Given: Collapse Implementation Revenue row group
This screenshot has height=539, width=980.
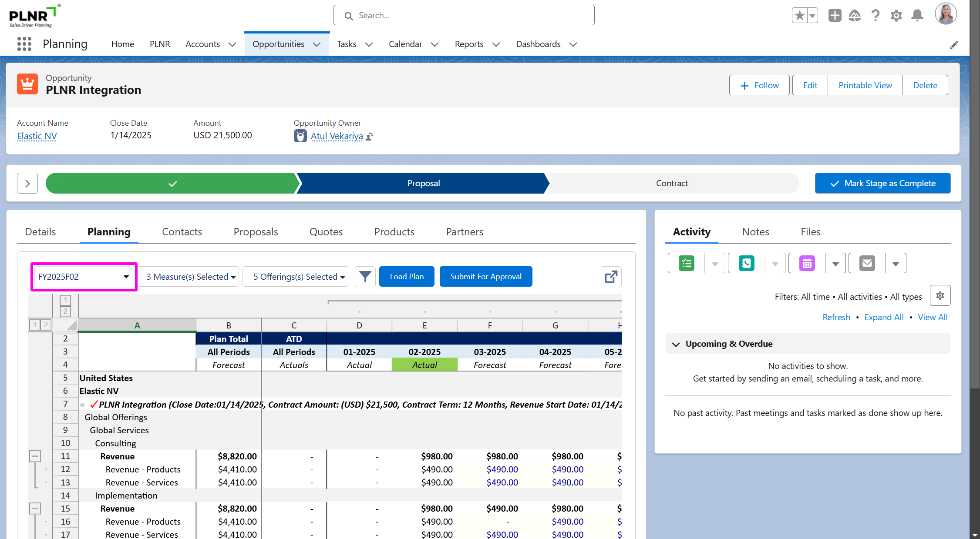Looking at the screenshot, I should pos(35,509).
